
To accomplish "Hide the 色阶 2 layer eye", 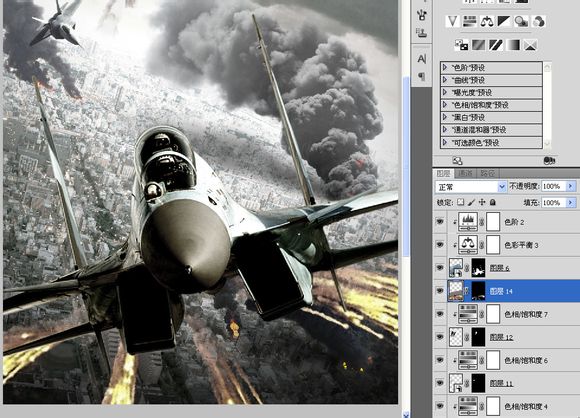I will tap(440, 222).
